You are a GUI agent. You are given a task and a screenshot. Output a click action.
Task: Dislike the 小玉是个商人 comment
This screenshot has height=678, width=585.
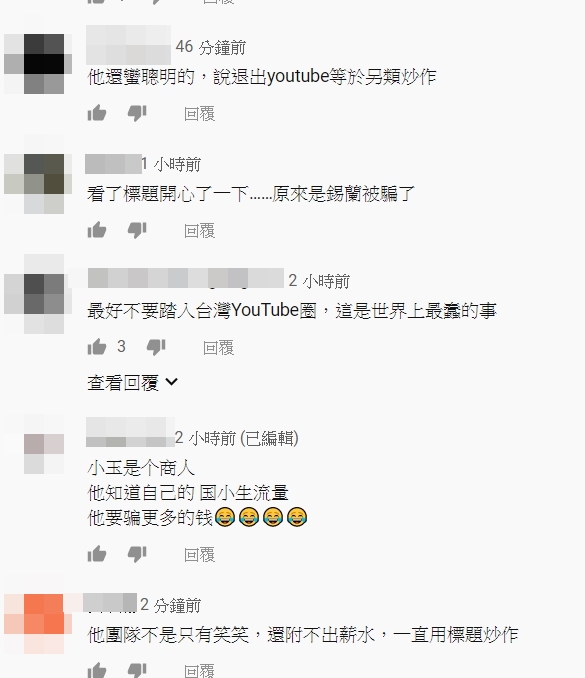pyautogui.click(x=137, y=554)
